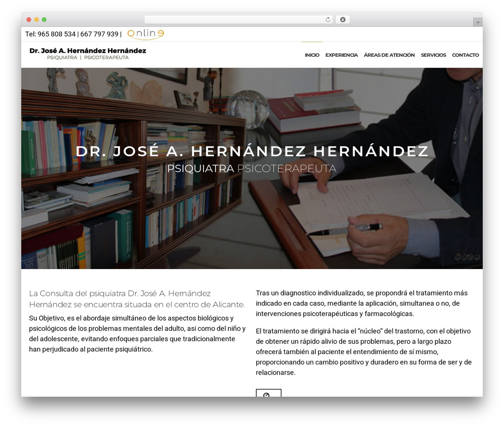Click the paragraph starting 'El tratamiento se dirigirá'
The image size is (504, 427).
coord(364,352)
